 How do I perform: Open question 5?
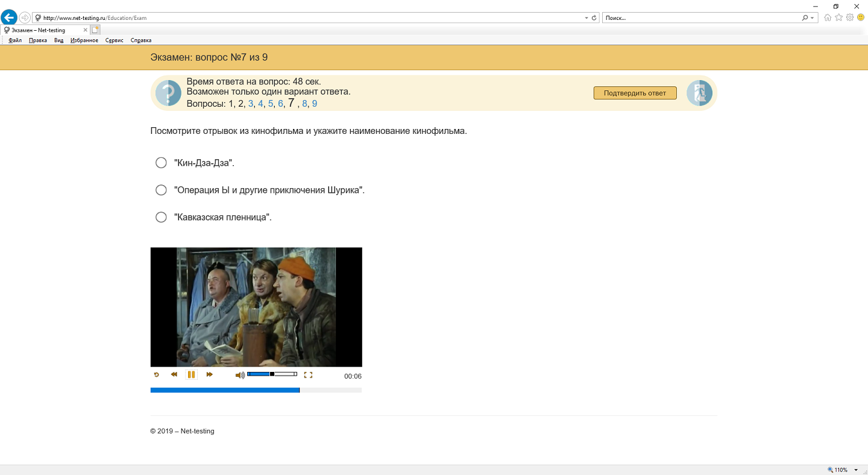tap(271, 104)
